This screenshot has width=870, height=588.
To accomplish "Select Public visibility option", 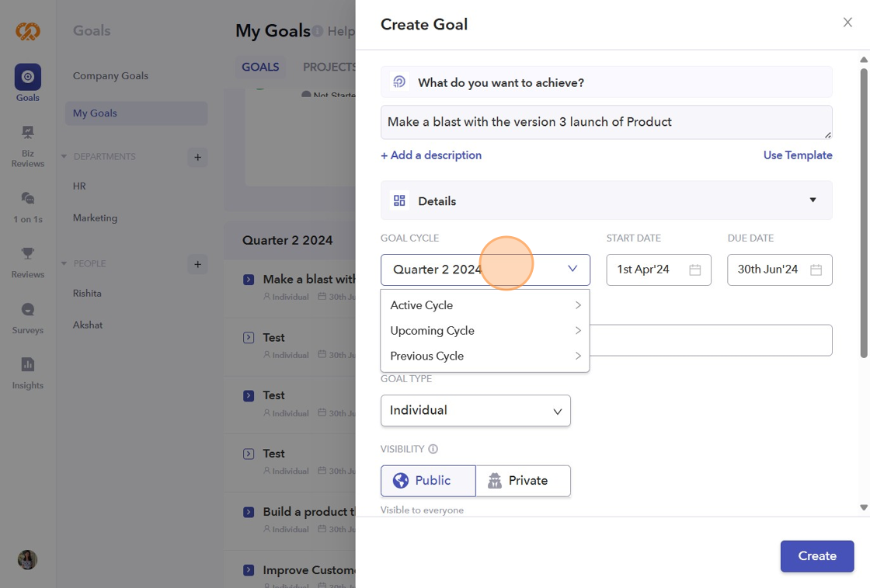I will click(428, 481).
